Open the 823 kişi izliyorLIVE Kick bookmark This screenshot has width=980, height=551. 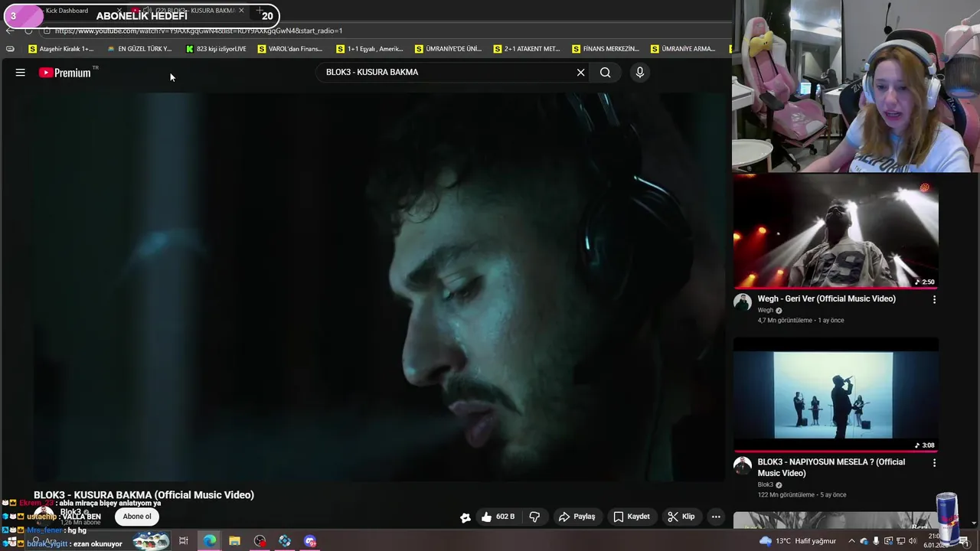point(217,49)
